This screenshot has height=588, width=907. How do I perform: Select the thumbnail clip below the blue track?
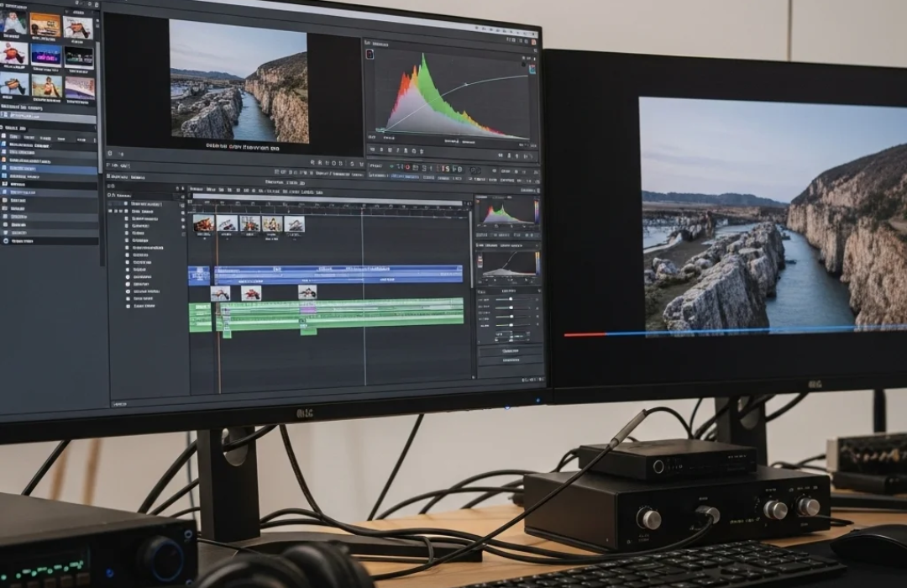(220, 293)
